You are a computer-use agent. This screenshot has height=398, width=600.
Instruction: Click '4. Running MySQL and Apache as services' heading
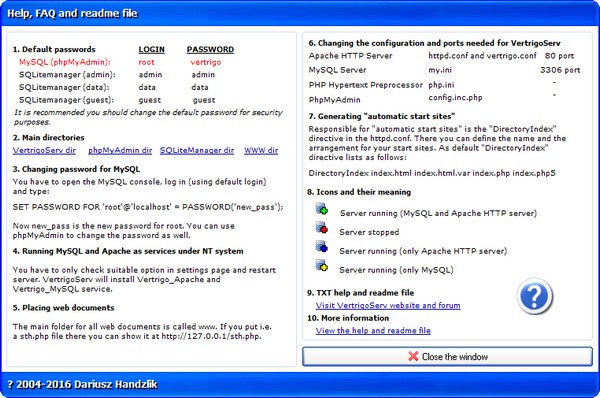pyautogui.click(x=128, y=251)
